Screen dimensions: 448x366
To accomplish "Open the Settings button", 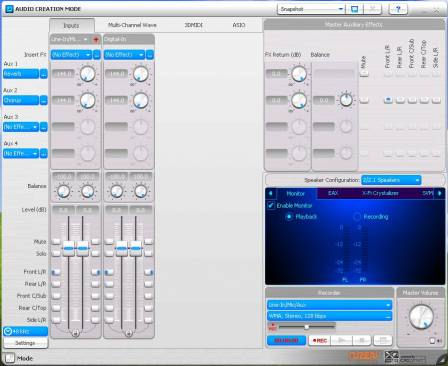I will (25, 343).
